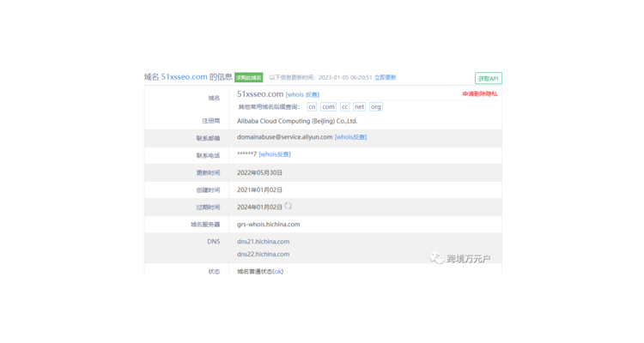
Task: Click the 域名服务器 row label
Action: coord(205,225)
